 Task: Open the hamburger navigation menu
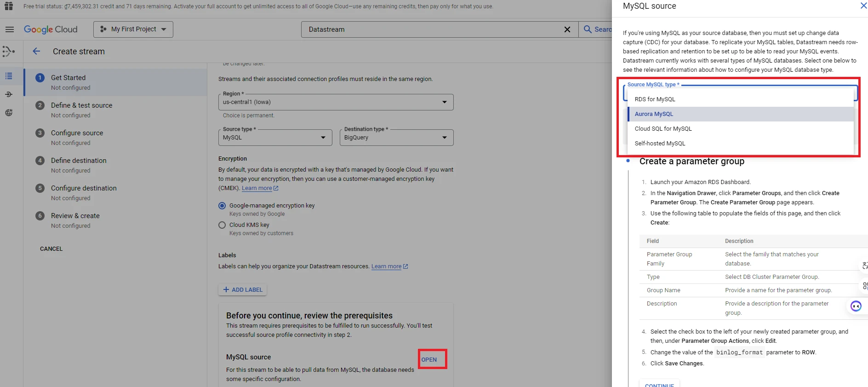click(x=9, y=29)
